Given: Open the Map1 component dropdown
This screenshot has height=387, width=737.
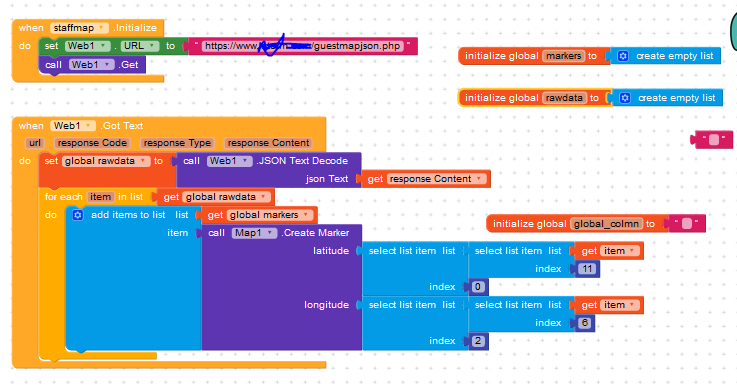Looking at the screenshot, I should (x=254, y=233).
